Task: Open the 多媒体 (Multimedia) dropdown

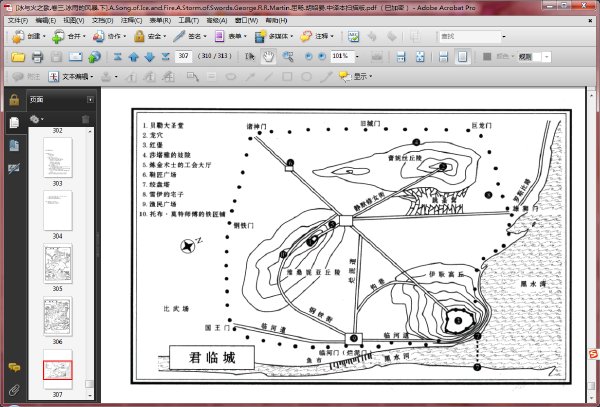Action: click(x=274, y=36)
